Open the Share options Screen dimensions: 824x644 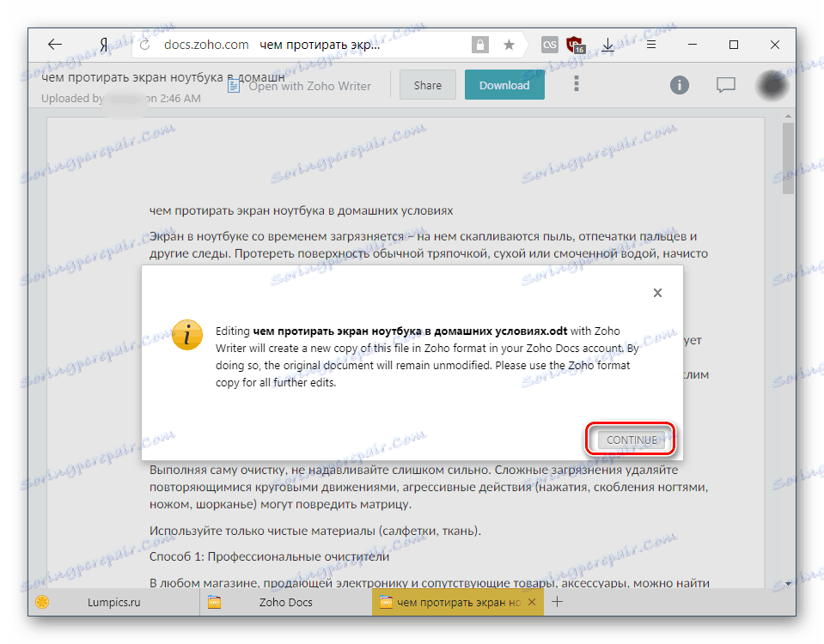point(427,85)
